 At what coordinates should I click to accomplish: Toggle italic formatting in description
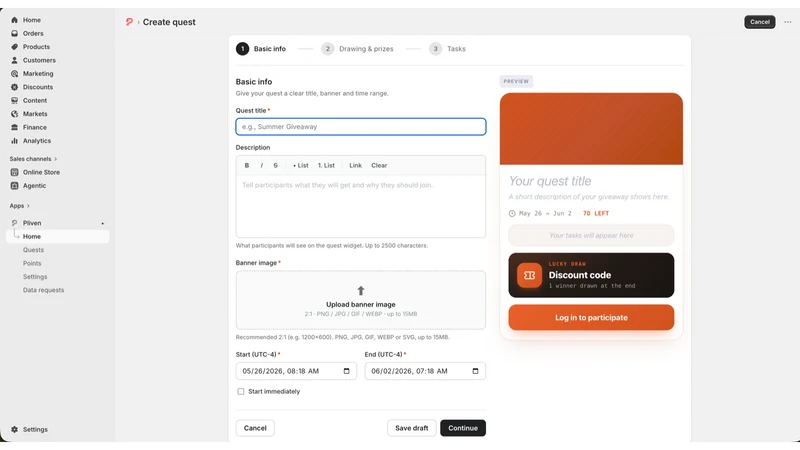(262, 165)
